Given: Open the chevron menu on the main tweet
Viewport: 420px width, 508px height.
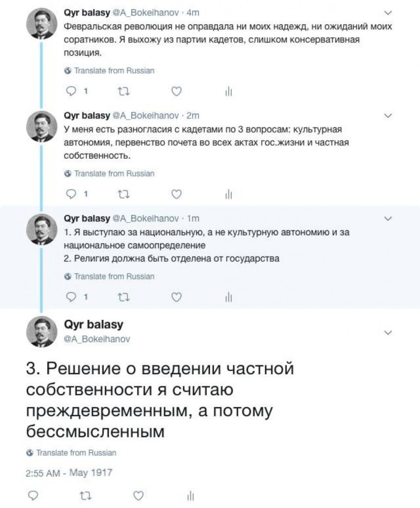Looking at the screenshot, I should [389, 332].
